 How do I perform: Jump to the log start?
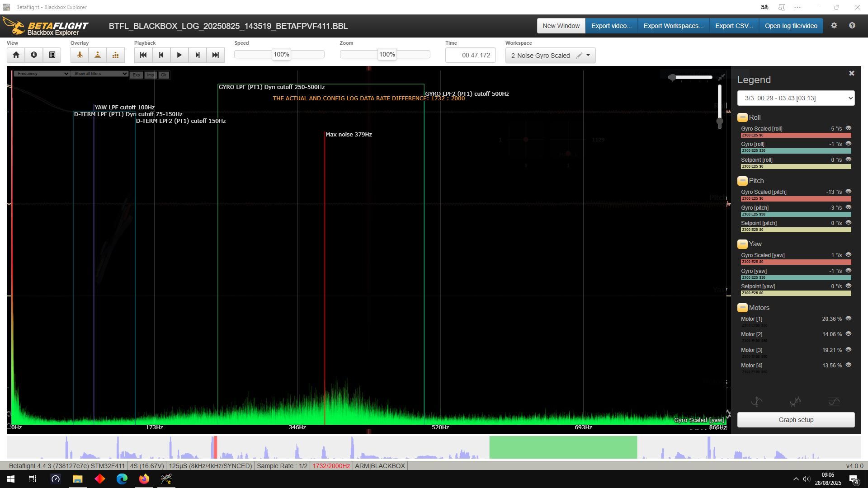click(143, 55)
